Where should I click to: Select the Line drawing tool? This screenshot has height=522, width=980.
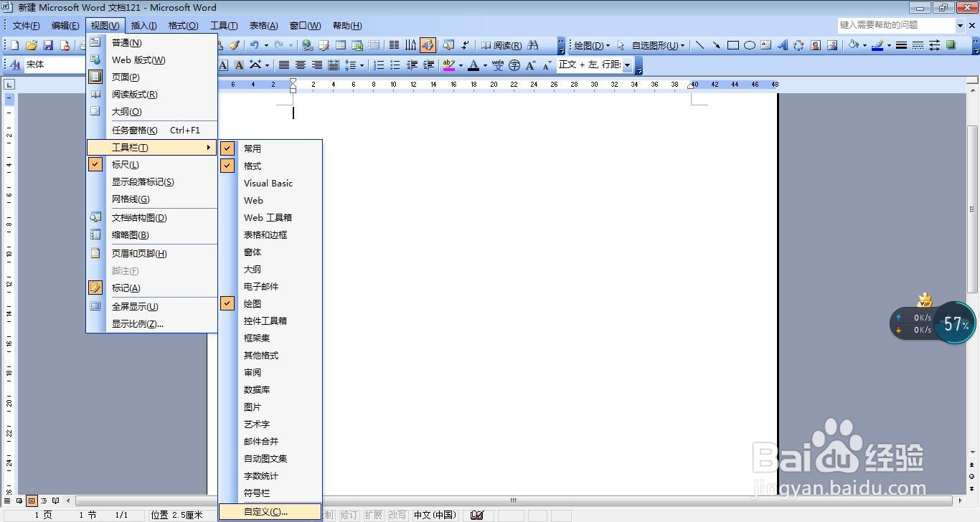tap(700, 45)
